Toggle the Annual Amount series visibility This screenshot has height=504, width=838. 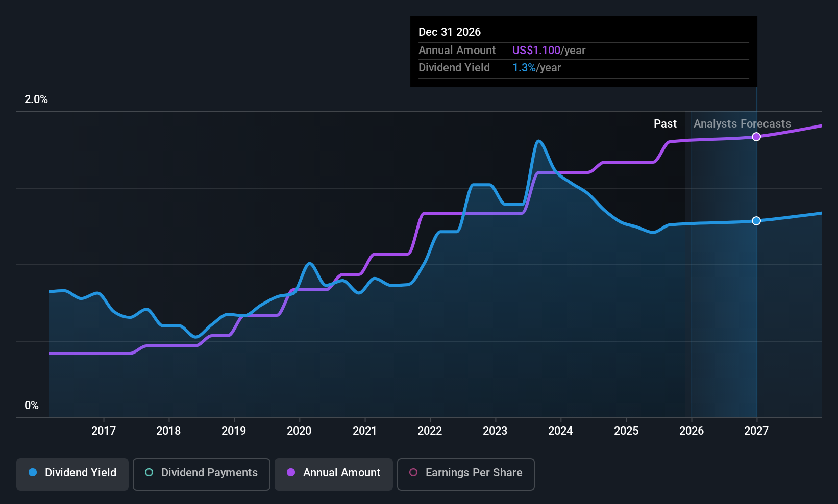pos(333,474)
